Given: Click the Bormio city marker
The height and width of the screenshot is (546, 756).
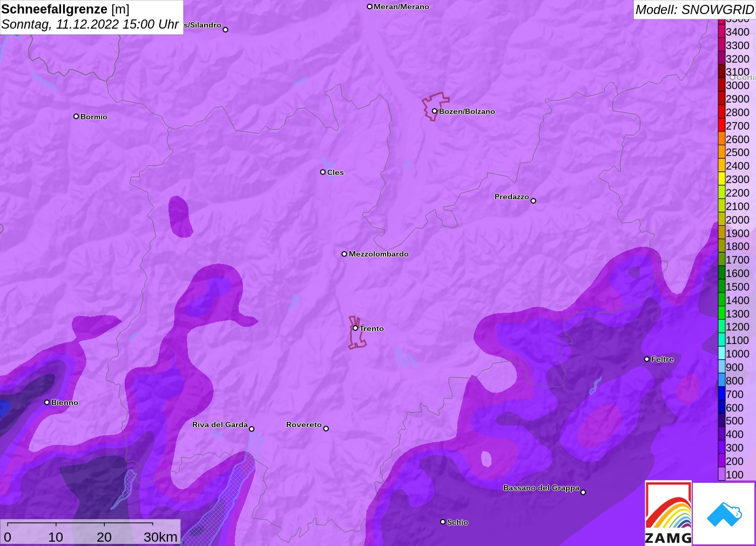Looking at the screenshot, I should point(76,116).
